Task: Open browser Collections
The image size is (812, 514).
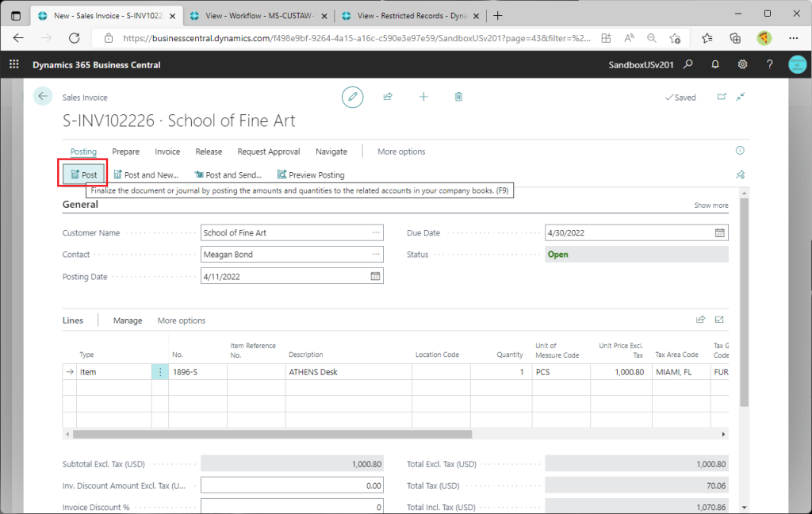Action: 735,38
